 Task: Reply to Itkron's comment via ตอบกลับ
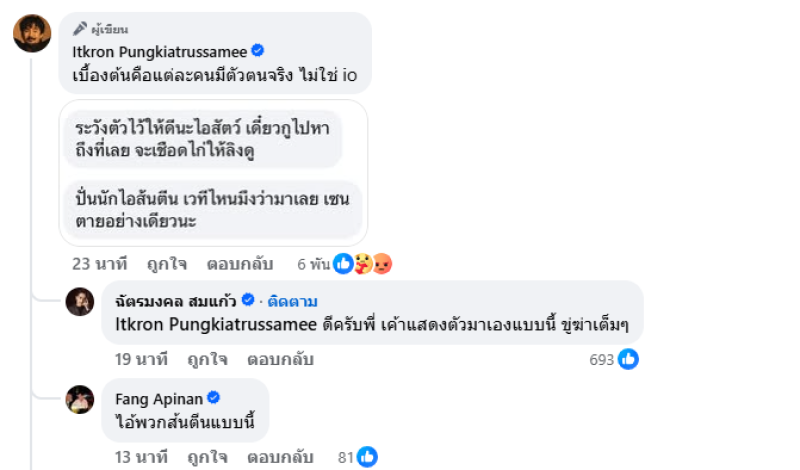(x=240, y=264)
